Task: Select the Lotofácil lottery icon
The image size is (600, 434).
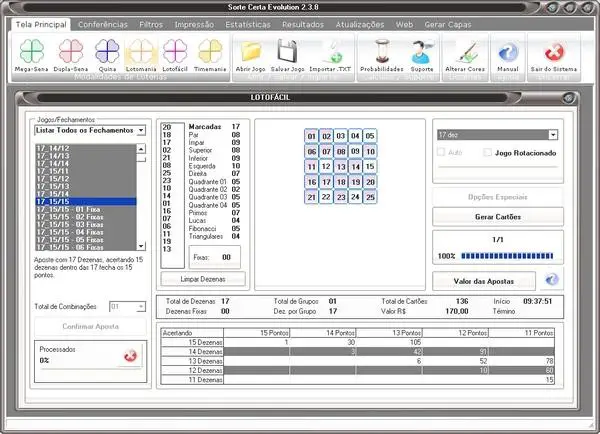Action: (x=175, y=51)
